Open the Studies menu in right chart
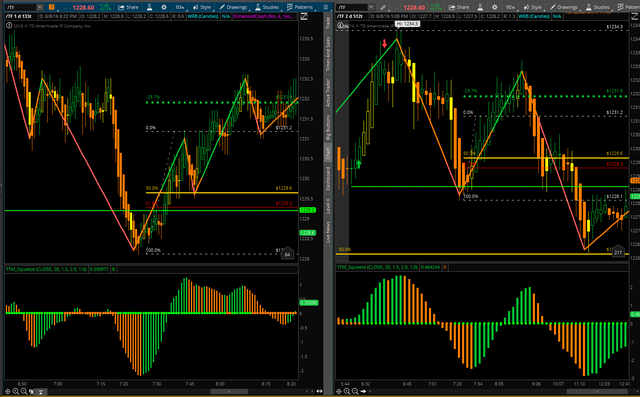The width and height of the screenshot is (640, 397). pyautogui.click(x=598, y=7)
